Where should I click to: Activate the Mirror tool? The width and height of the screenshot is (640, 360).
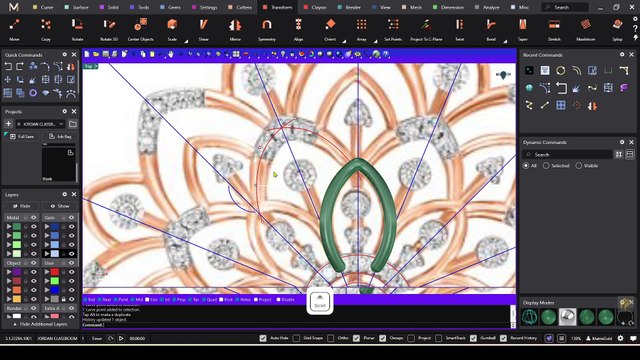point(235,29)
